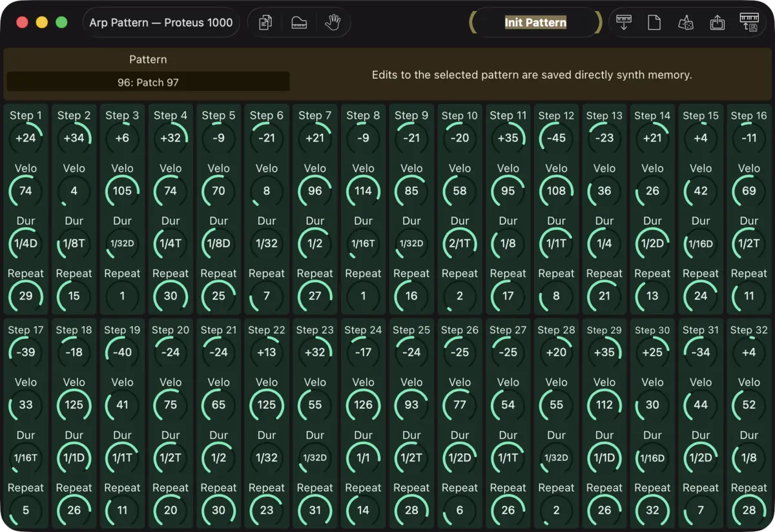The height and width of the screenshot is (532, 775).
Task: Click the Step 1 Repeat knob 29
Action: (26, 296)
